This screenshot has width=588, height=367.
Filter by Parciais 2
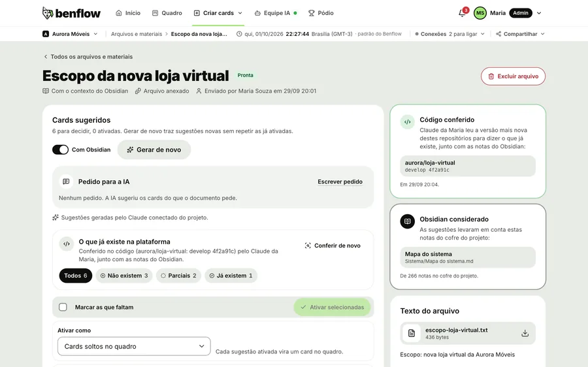[178, 276]
